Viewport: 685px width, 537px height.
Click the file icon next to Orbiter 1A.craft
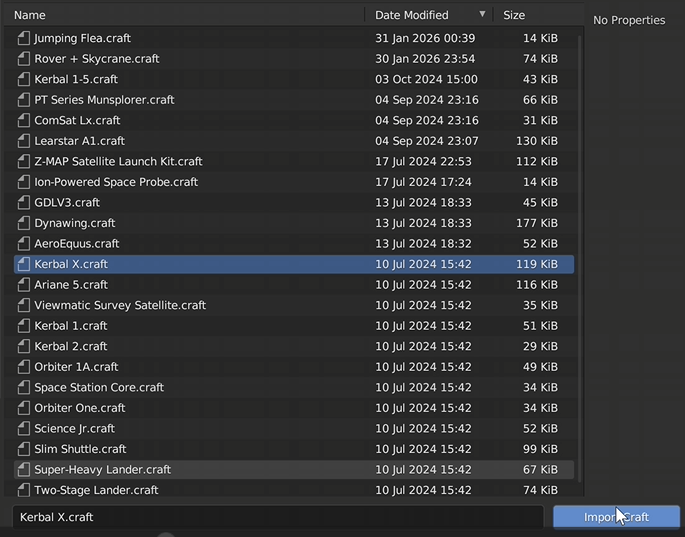click(x=24, y=367)
